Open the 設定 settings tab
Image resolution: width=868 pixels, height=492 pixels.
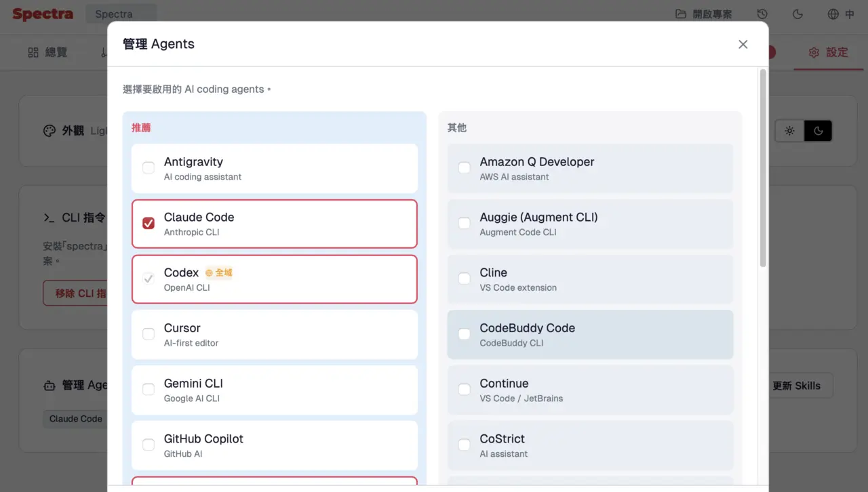click(828, 52)
